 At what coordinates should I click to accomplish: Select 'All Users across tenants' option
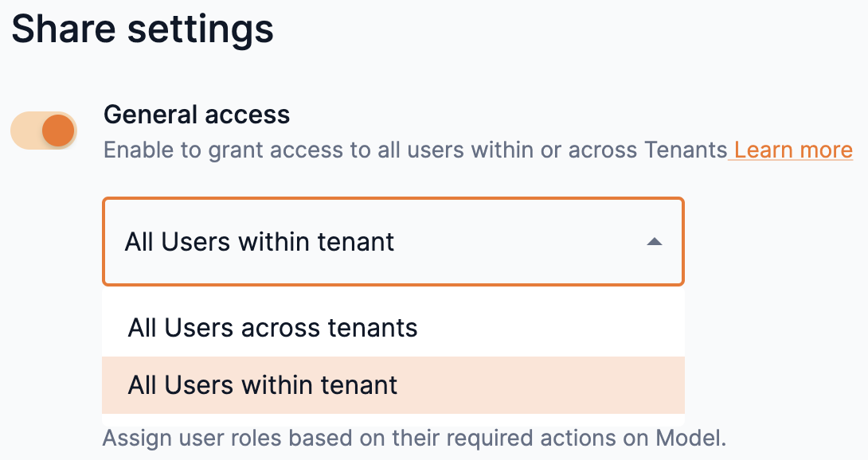click(x=272, y=326)
